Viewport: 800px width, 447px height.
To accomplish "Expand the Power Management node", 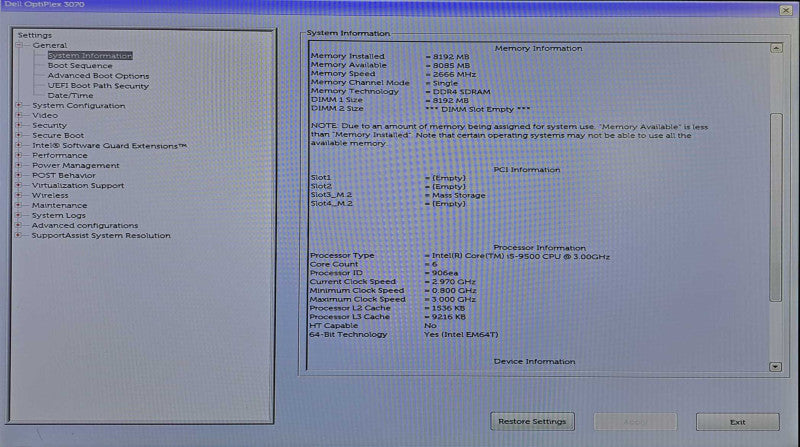I will pos(19,165).
